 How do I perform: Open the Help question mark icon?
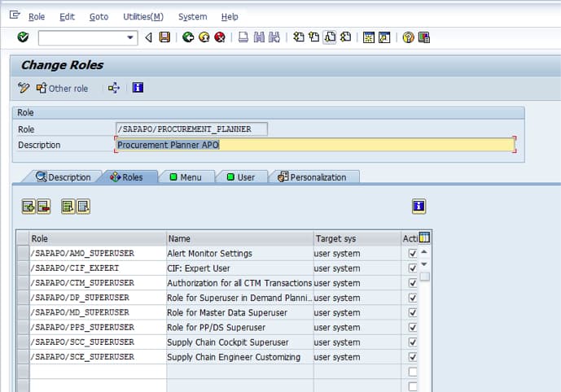tap(408, 37)
